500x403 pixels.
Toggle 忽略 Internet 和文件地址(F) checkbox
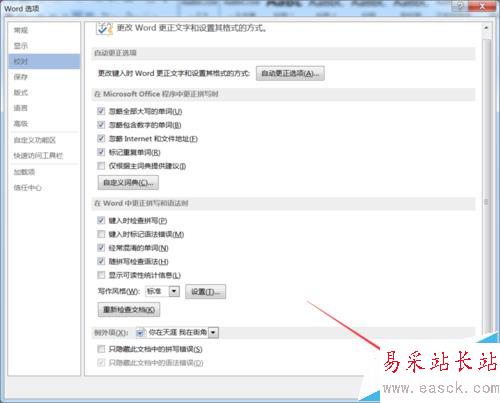(x=101, y=138)
